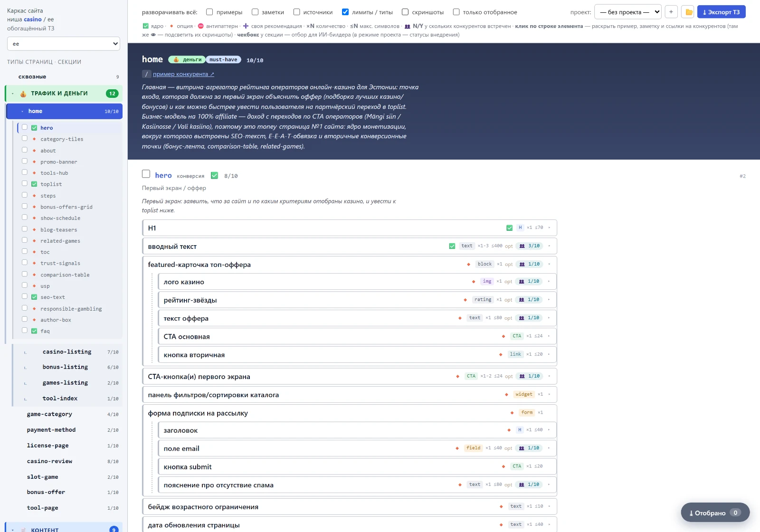
Task: Click the Отобрано counter button
Action: [x=715, y=513]
